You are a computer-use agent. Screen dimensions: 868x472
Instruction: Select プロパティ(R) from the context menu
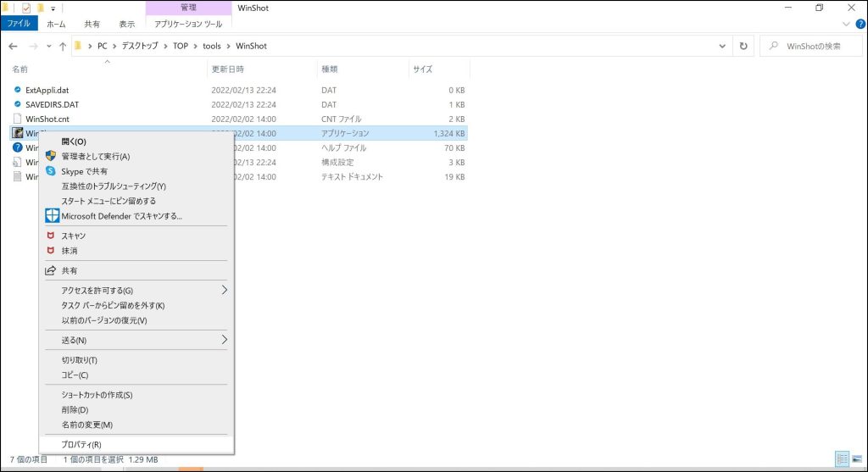(81, 444)
